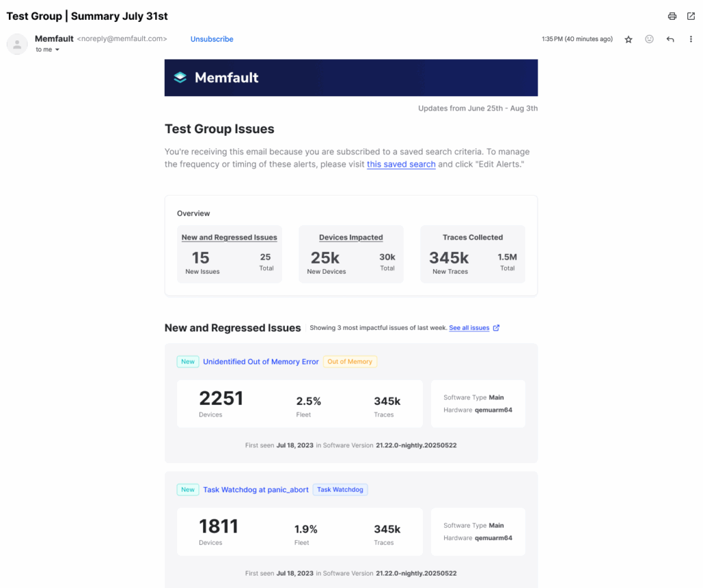Open 'this saved search' link
Screen dimensions: 703x588
(x=401, y=164)
